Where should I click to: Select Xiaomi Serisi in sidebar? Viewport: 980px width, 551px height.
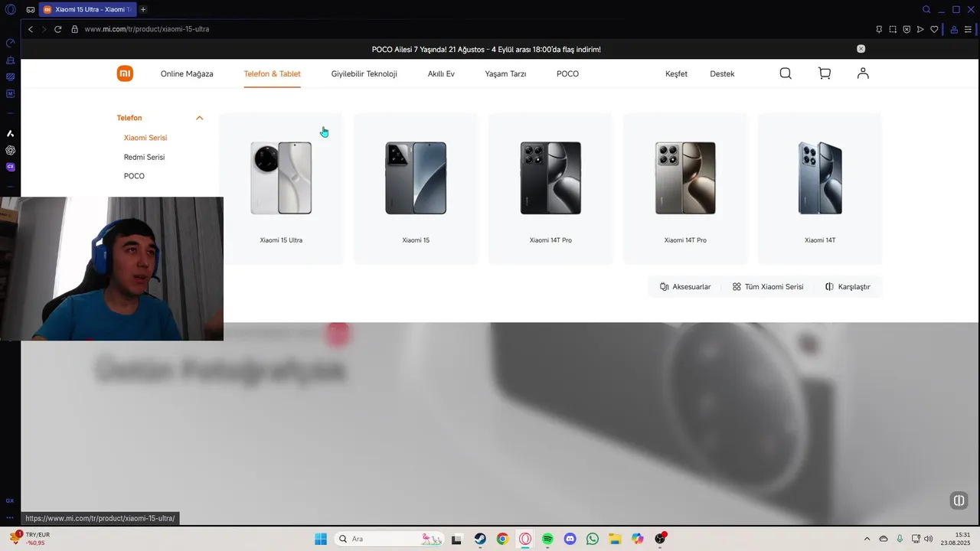[145, 138]
